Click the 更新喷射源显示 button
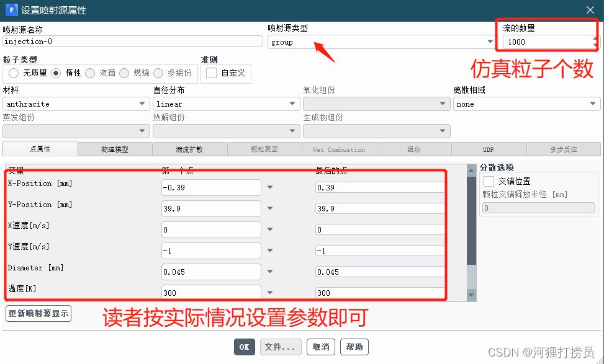This screenshot has width=604, height=364. pyautogui.click(x=38, y=314)
